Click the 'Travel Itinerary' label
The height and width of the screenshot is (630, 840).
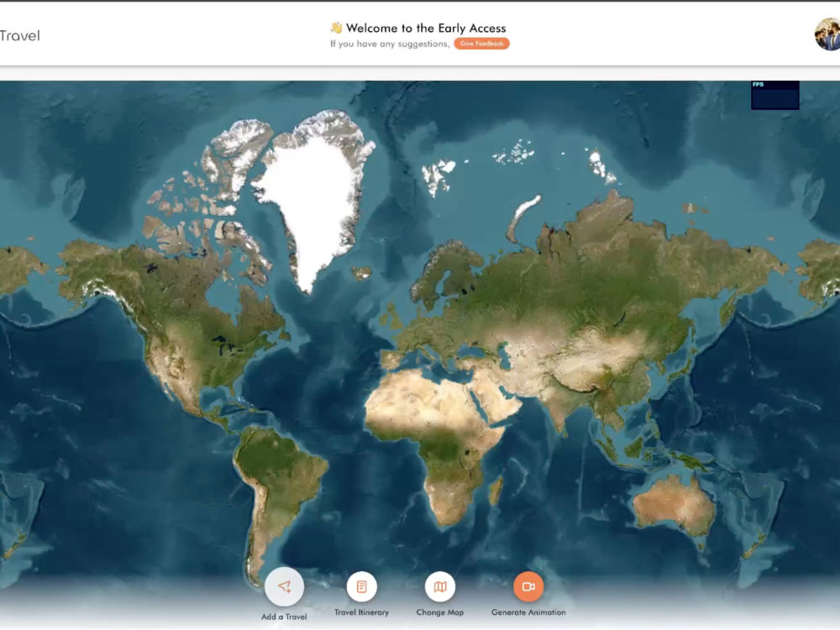pos(361,612)
